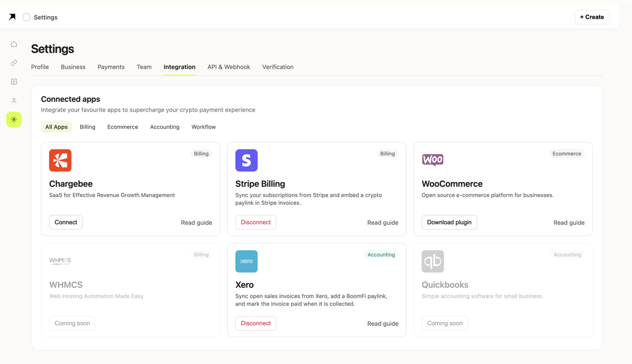Click the BoomFi arrow logo in header

coord(12,17)
